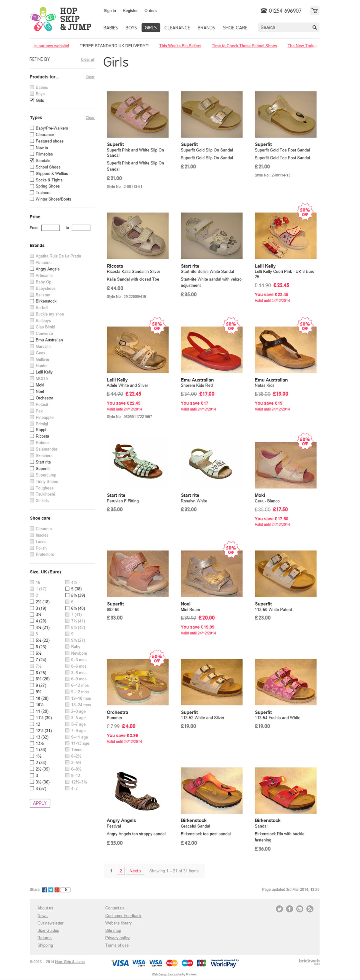The image size is (360, 980).
Task: Share on Google Plus icon
Action: 57,889
